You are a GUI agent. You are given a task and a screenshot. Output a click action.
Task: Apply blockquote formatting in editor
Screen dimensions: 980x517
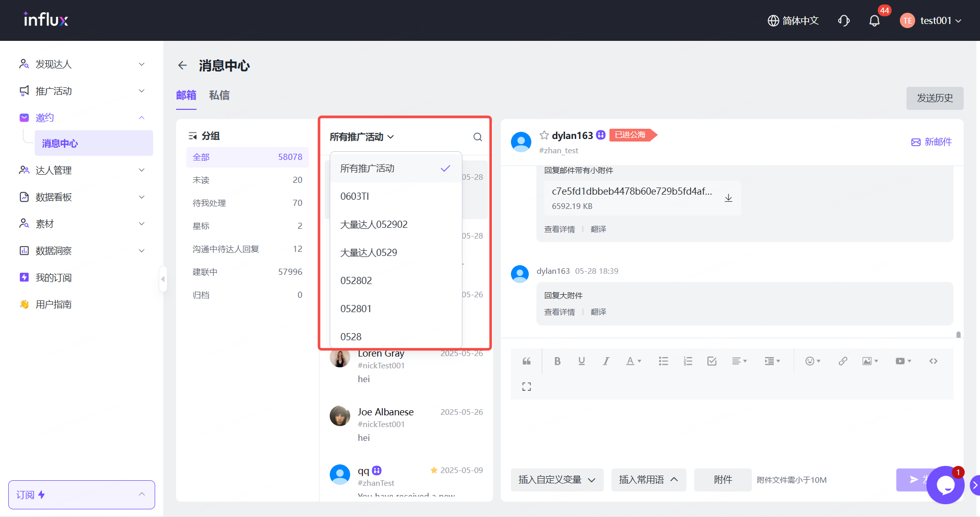(x=527, y=361)
